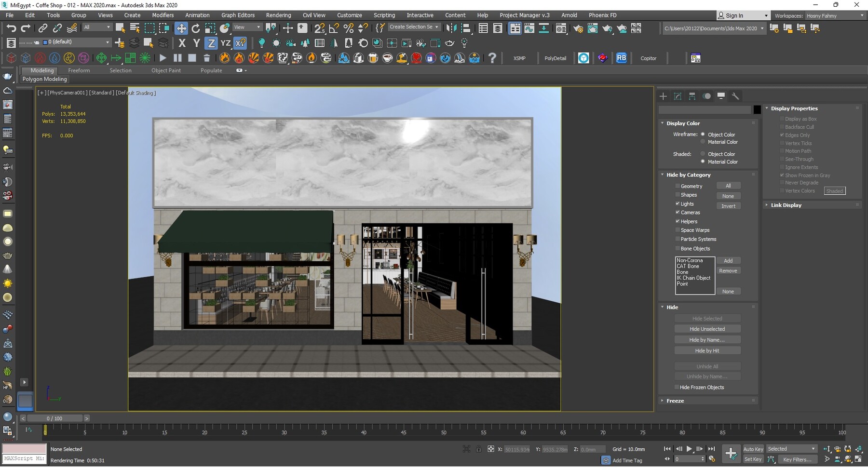This screenshot has height=470, width=868.
Task: Open the Rendering menu
Action: (x=278, y=15)
